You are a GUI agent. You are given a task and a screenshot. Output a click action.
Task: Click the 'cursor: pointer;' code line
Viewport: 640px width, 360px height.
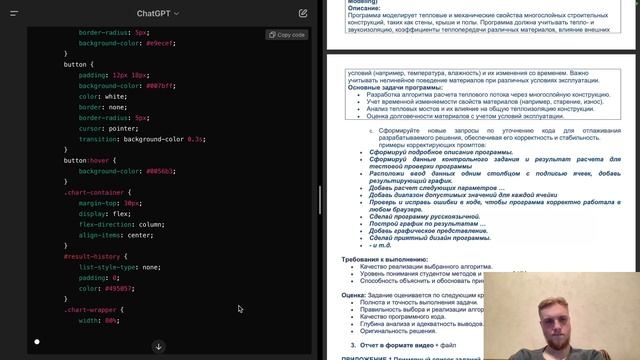click(109, 129)
